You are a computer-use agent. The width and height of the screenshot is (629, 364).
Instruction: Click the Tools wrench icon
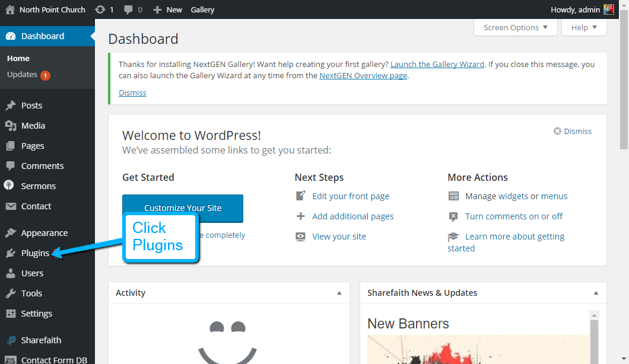pyautogui.click(x=11, y=293)
